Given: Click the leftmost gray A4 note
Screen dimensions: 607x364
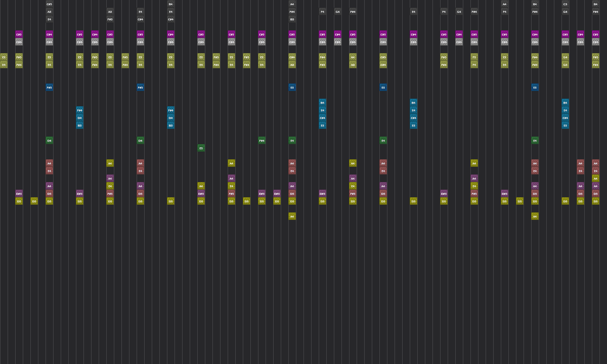Looking at the screenshot, I should click(x=292, y=4).
